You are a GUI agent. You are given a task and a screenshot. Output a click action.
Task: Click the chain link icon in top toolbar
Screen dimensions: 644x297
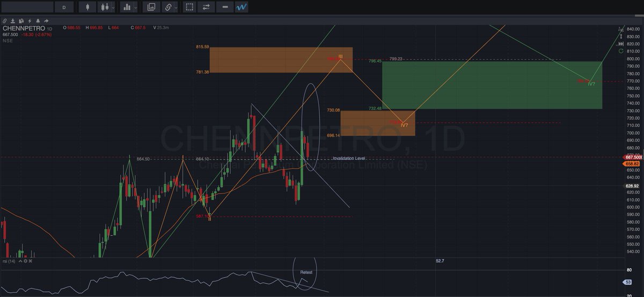coord(168,7)
